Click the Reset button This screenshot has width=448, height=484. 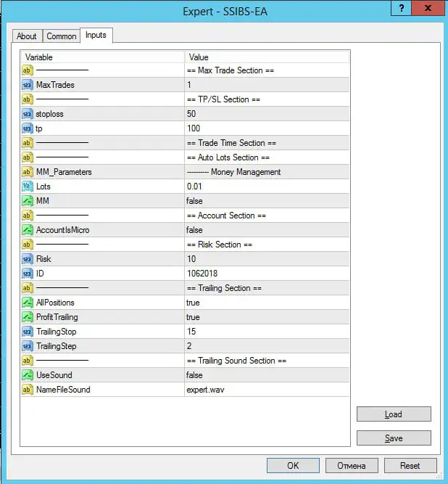(410, 465)
